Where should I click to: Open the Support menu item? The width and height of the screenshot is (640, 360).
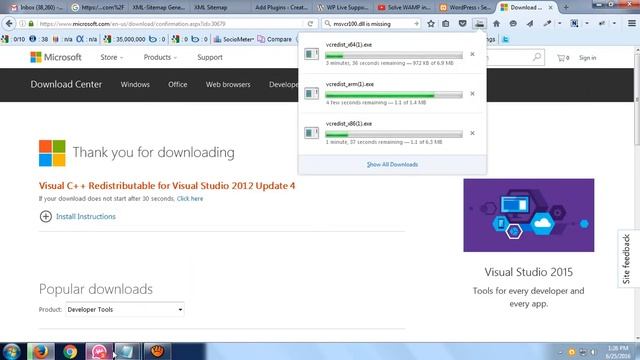(x=210, y=57)
